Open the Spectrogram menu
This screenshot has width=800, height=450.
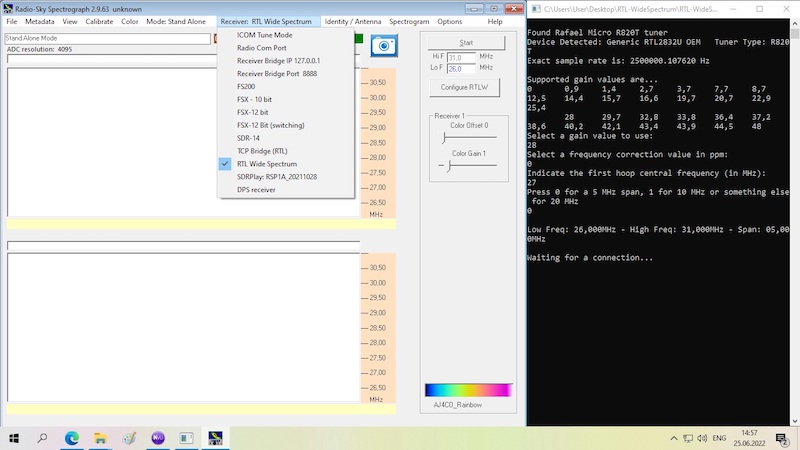(x=409, y=21)
